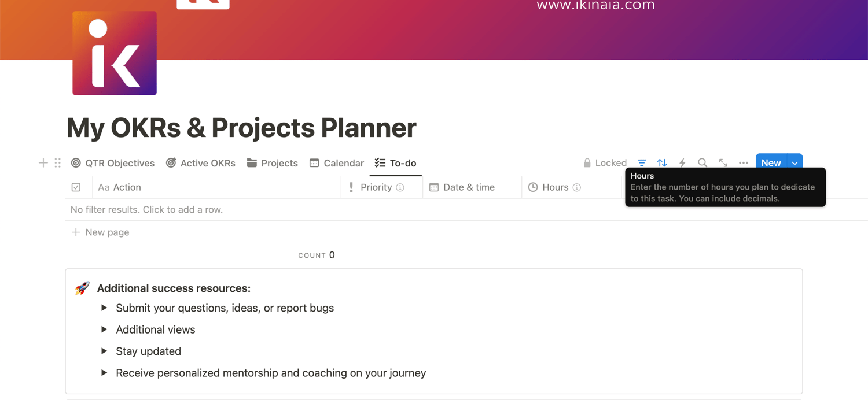Image resolution: width=868 pixels, height=400 pixels.
Task: Open database in full page icon
Action: point(723,163)
